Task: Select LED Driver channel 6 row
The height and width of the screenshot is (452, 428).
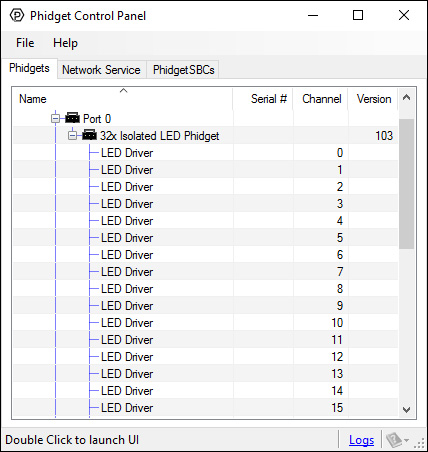Action: pyautogui.click(x=206, y=255)
